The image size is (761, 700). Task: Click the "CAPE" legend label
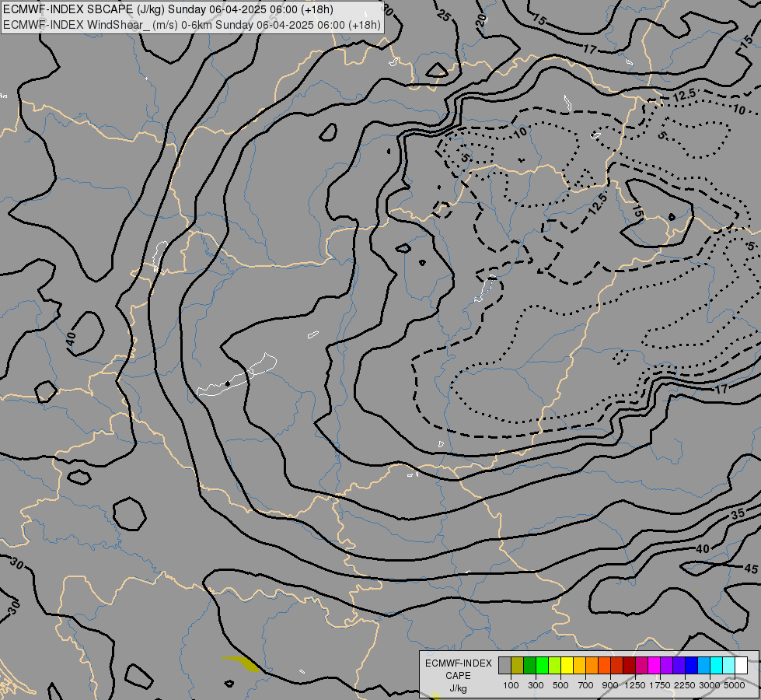pyautogui.click(x=458, y=676)
